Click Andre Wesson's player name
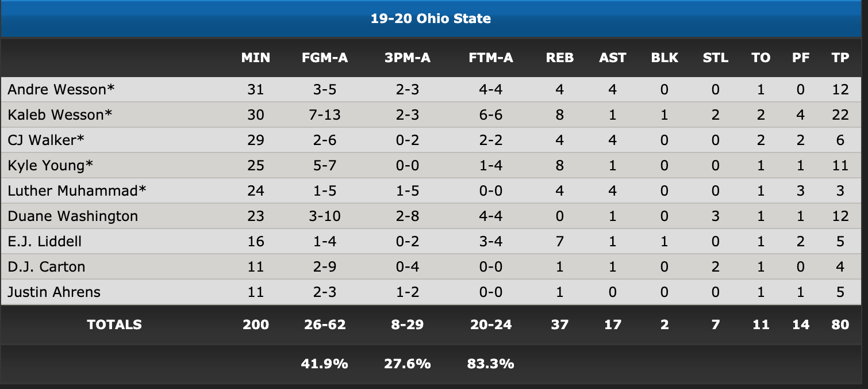Viewport: 868px width, 389px height. pos(61,90)
